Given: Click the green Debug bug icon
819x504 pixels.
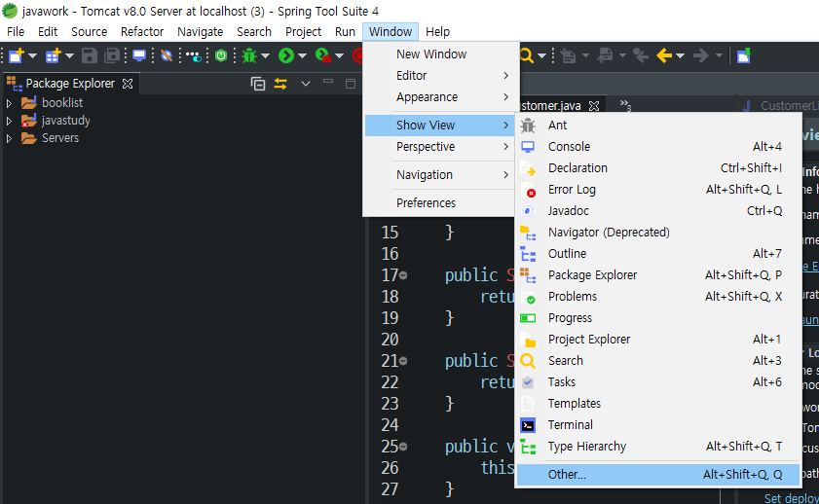Looking at the screenshot, I should (x=249, y=55).
